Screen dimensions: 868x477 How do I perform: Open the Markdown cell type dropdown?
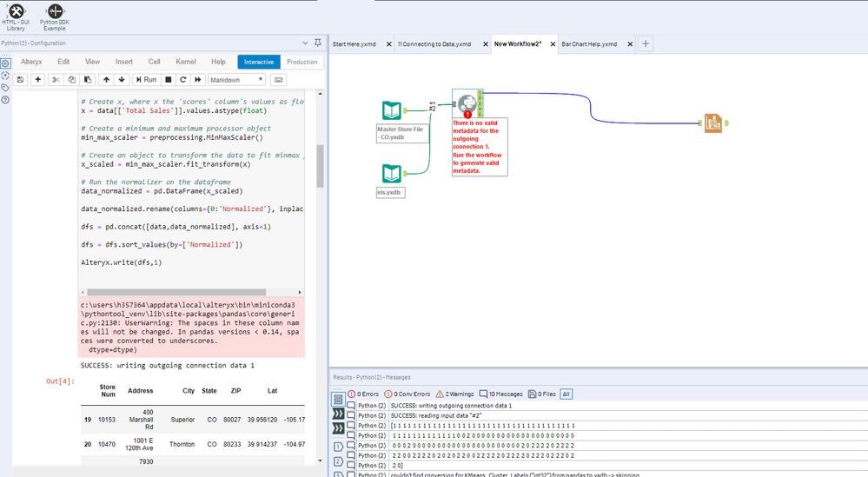[x=237, y=80]
